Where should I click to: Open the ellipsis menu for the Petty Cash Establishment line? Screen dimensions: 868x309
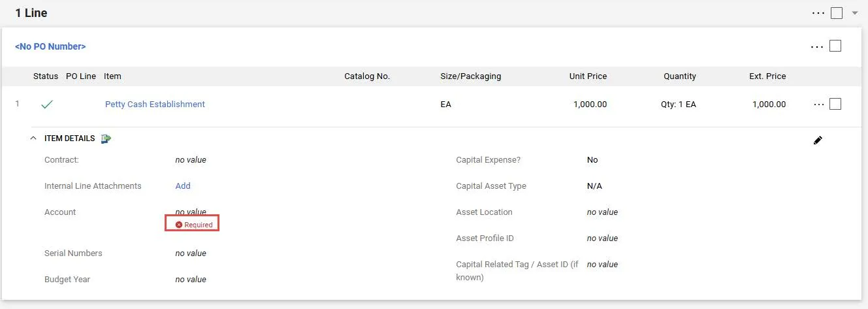pos(819,104)
